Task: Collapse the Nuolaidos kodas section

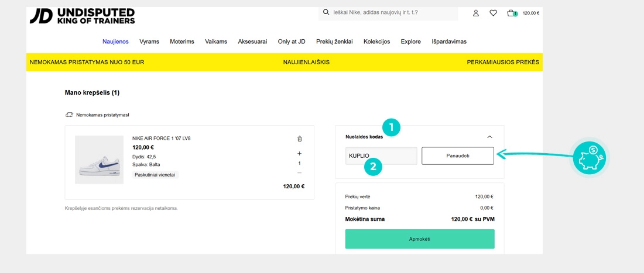Action: coord(489,137)
